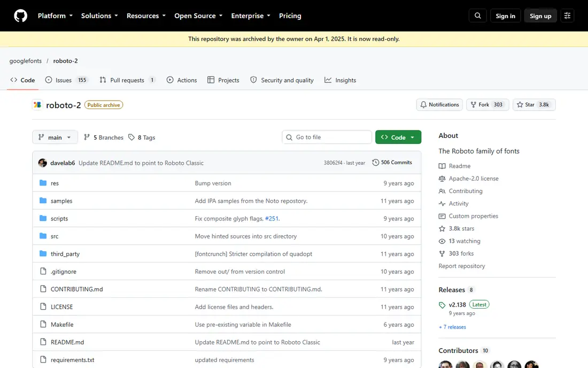Click the book icon next to Readme
This screenshot has width=588, height=368.
[442, 166]
